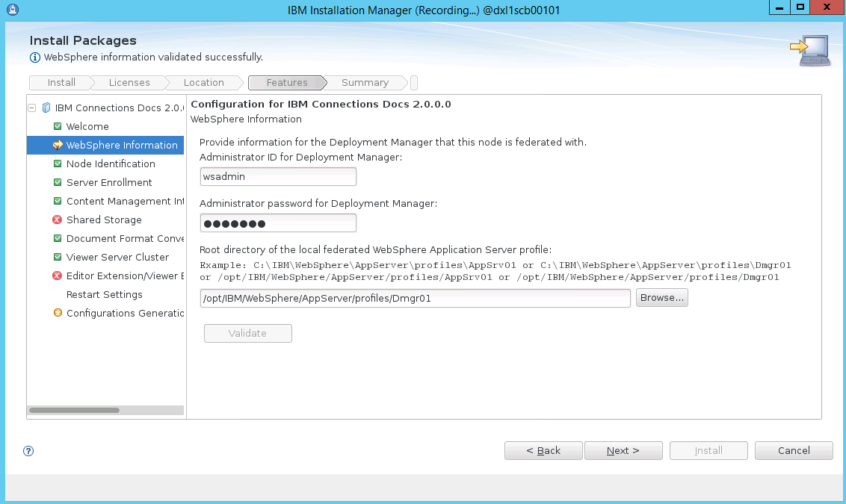Click the grayed Install button
Image resolution: width=846 pixels, height=504 pixels.
(708, 451)
